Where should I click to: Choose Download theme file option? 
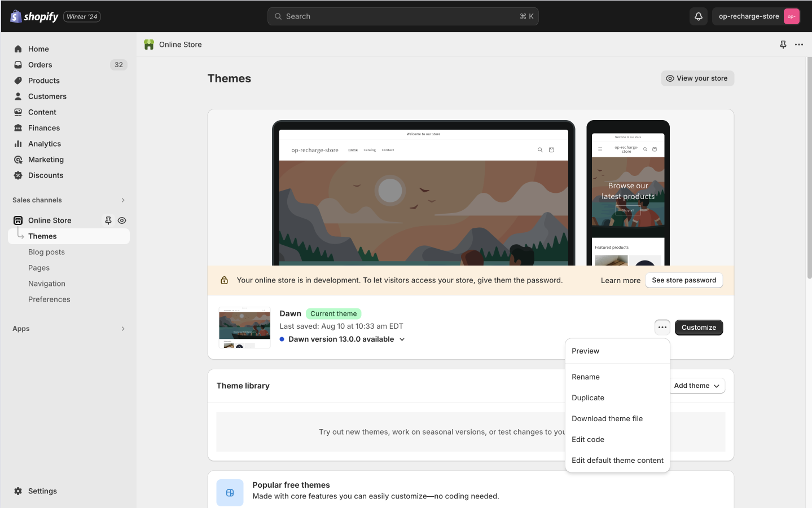(x=617, y=419)
